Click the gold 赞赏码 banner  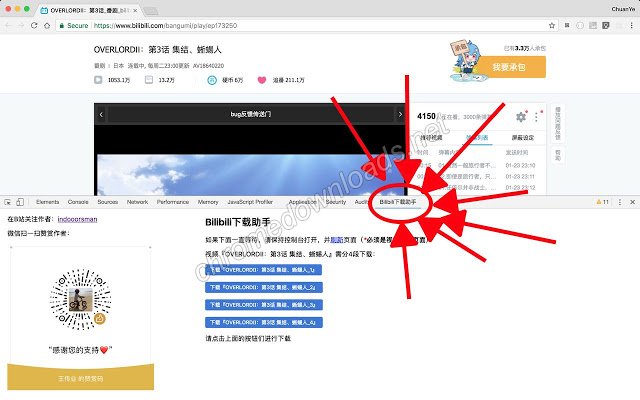[80, 377]
